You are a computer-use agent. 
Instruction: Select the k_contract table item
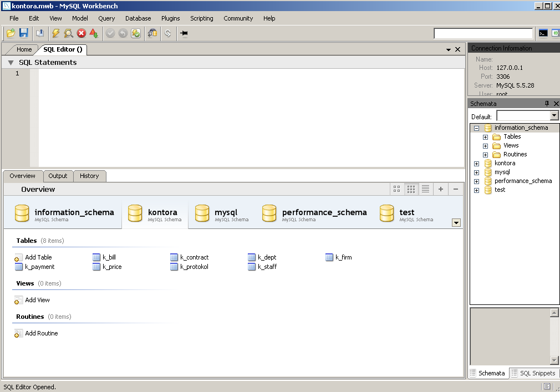[190, 257]
